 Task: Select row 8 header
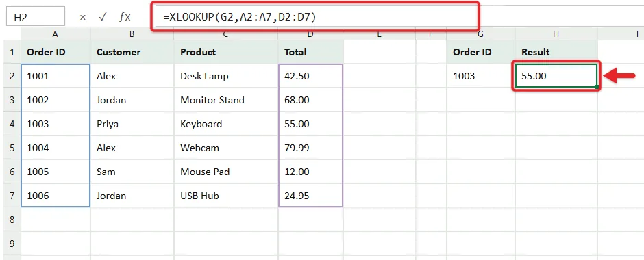[12, 220]
